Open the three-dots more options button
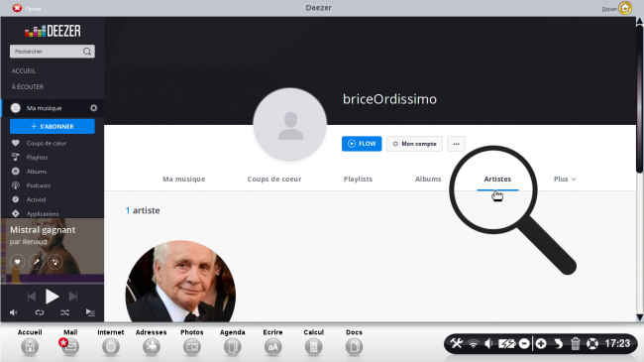The image size is (644, 362). click(x=456, y=144)
